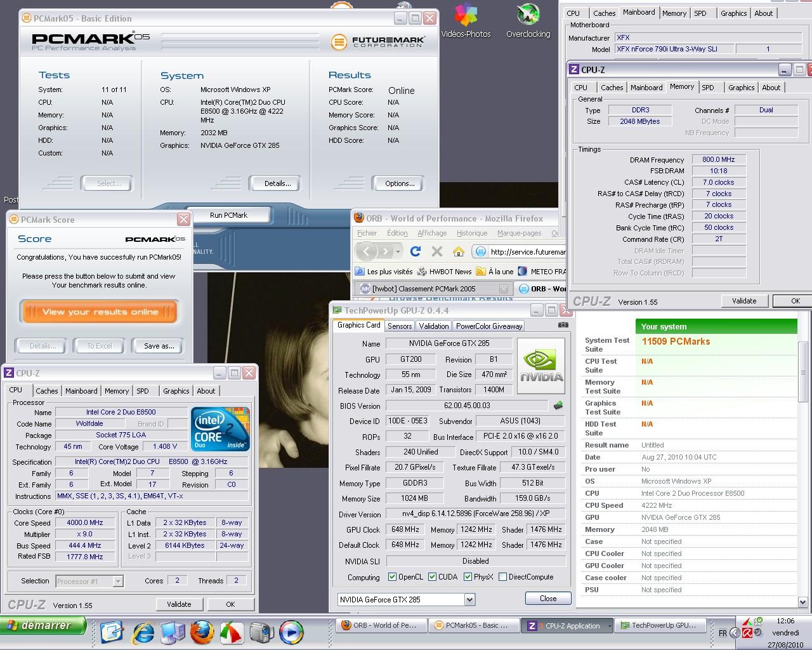Open the À la une RSS bookmark
The height and width of the screenshot is (650, 812).
tap(495, 271)
